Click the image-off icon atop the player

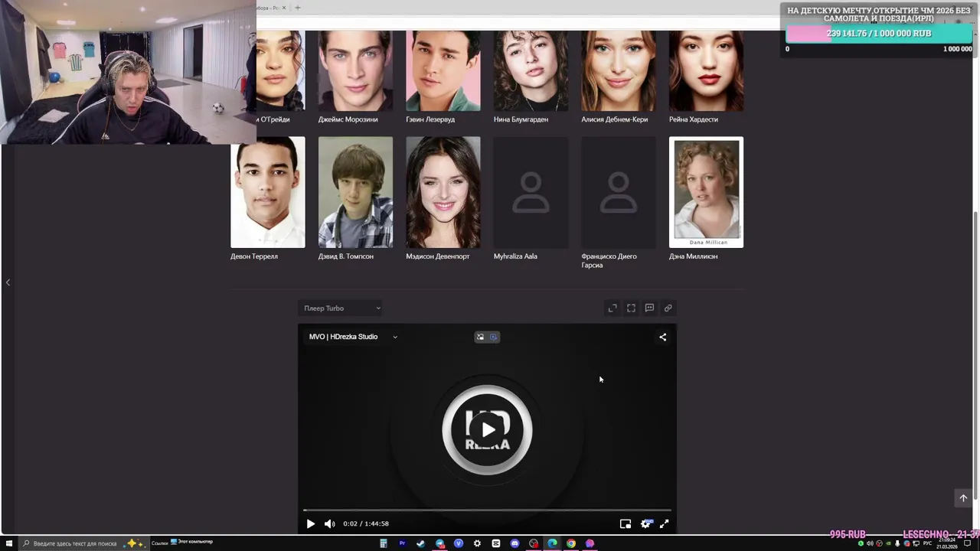[x=480, y=337]
